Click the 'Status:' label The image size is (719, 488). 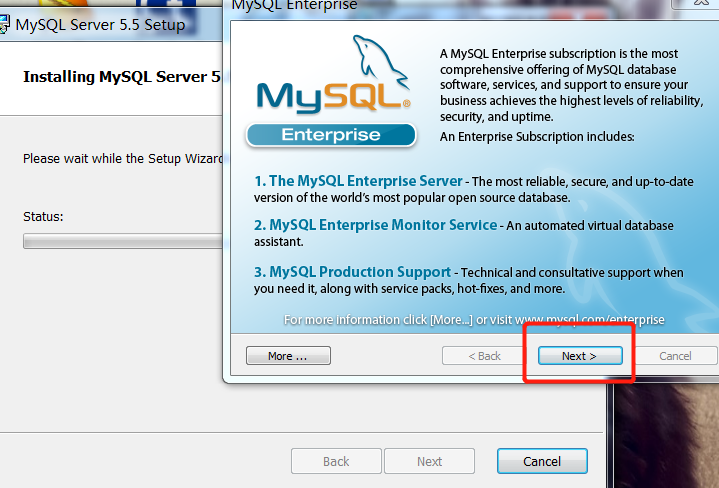(x=43, y=216)
